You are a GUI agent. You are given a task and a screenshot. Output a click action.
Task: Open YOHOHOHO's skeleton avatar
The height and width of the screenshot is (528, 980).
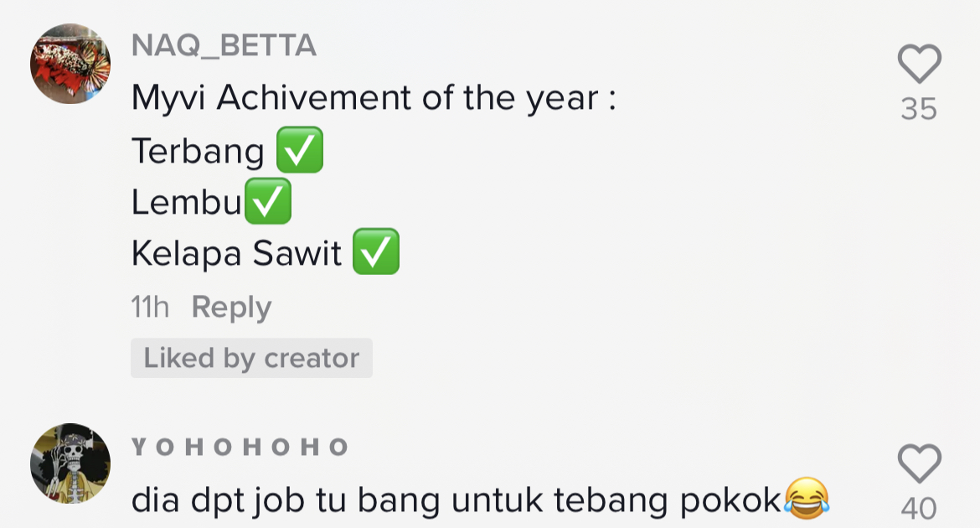click(x=70, y=463)
